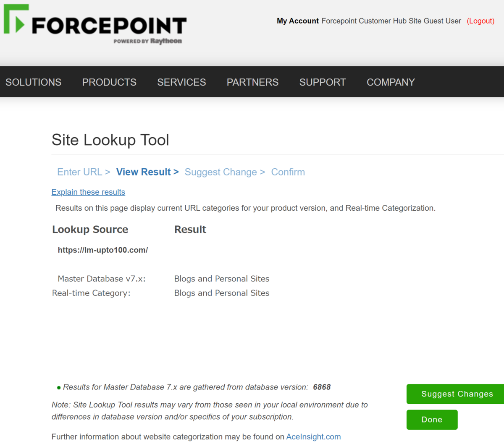This screenshot has width=504, height=444.
Task: Open My Account link
Action: 298,21
